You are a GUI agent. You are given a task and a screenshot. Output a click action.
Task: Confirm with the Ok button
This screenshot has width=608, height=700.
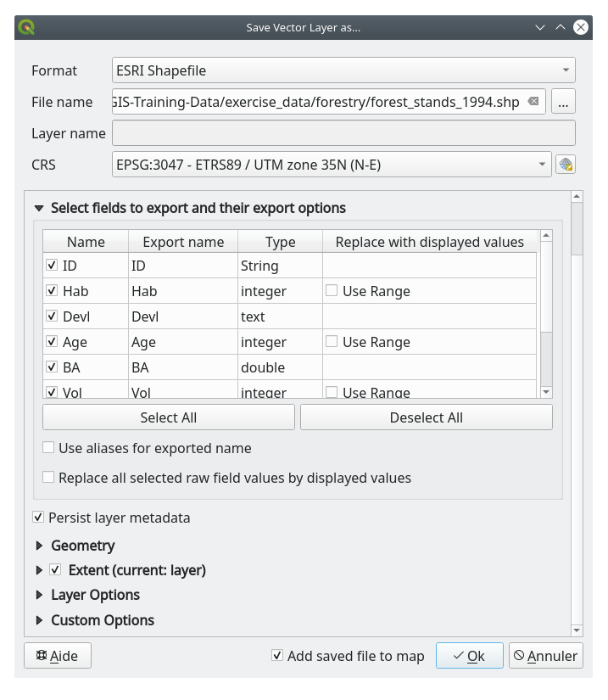(x=468, y=655)
